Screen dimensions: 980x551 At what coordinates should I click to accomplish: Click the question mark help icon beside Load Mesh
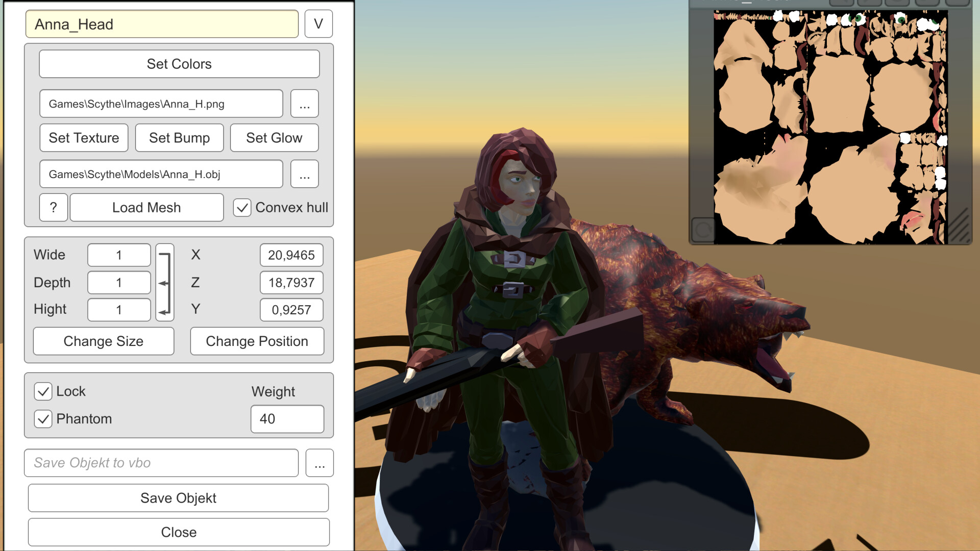pos(53,207)
